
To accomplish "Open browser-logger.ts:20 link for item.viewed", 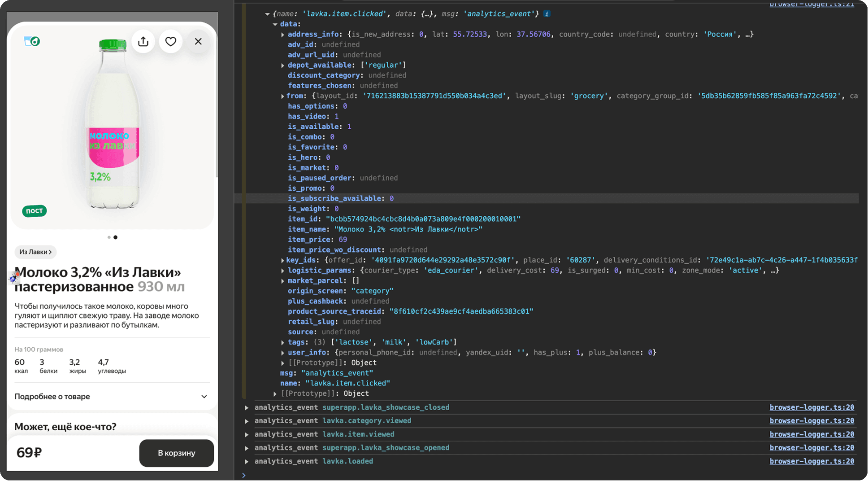I will [x=812, y=434].
